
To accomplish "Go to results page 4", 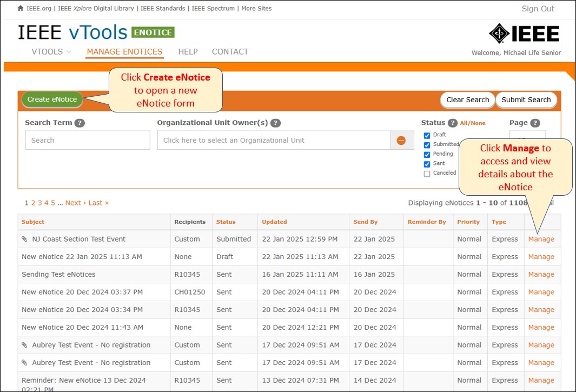I will tap(47, 203).
